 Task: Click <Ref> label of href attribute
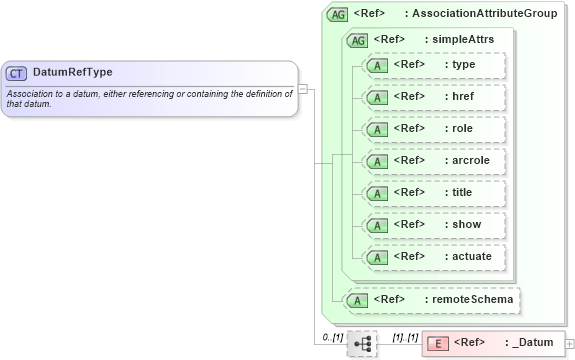click(409, 96)
